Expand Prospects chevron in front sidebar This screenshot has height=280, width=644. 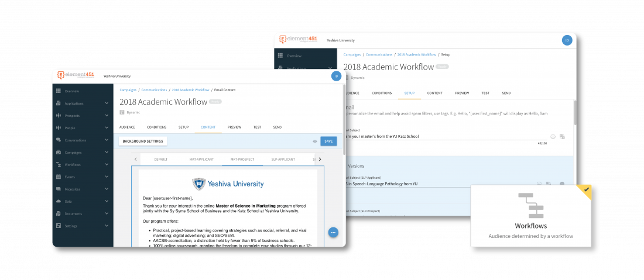pyautogui.click(x=107, y=116)
